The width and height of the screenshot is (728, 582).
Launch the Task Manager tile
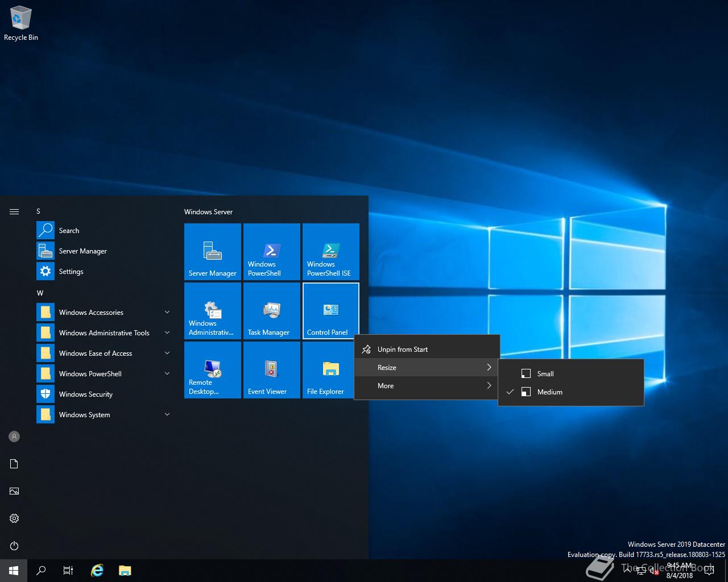click(x=272, y=311)
